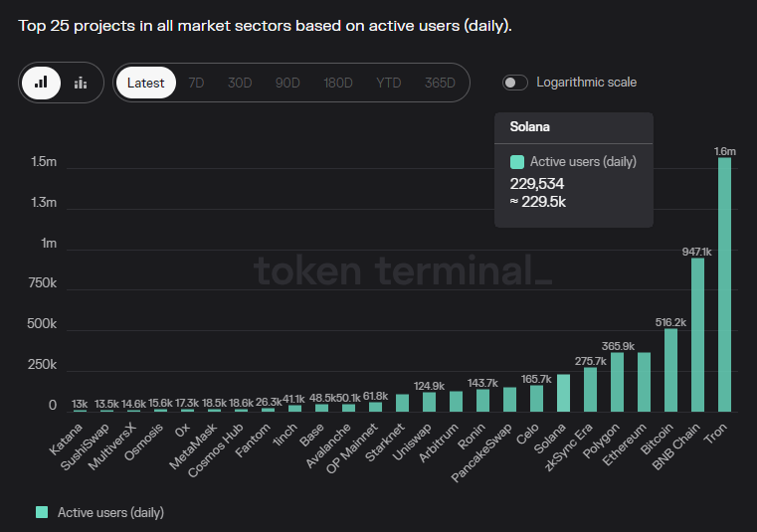Select the Solana bar
The height and width of the screenshot is (532, 757).
(563, 393)
